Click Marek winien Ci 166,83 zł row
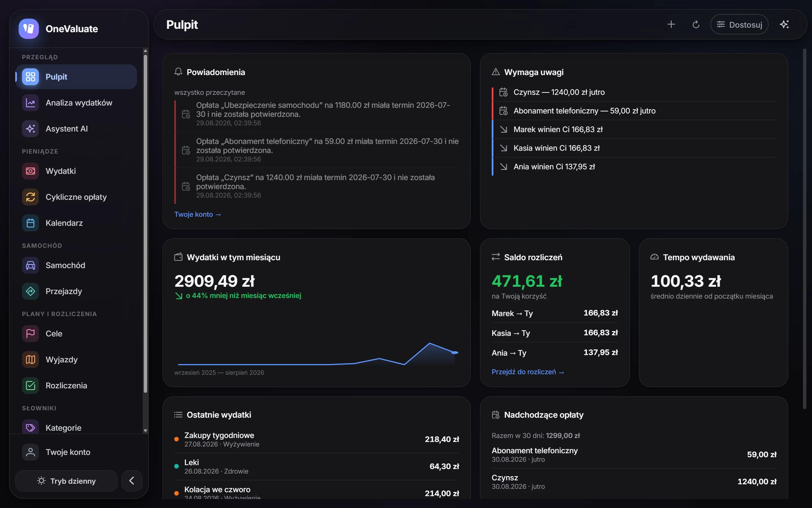The image size is (812, 508). point(634,129)
